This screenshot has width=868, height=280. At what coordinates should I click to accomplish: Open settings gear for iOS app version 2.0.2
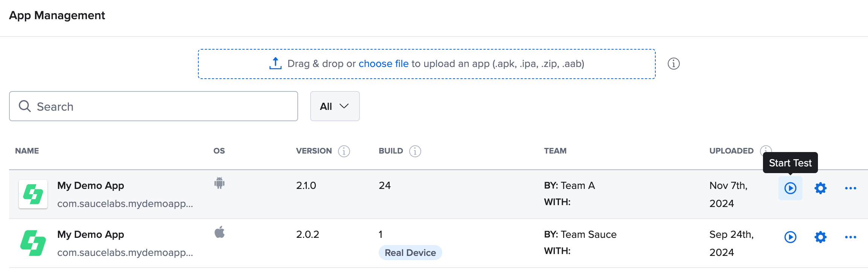pos(820,237)
